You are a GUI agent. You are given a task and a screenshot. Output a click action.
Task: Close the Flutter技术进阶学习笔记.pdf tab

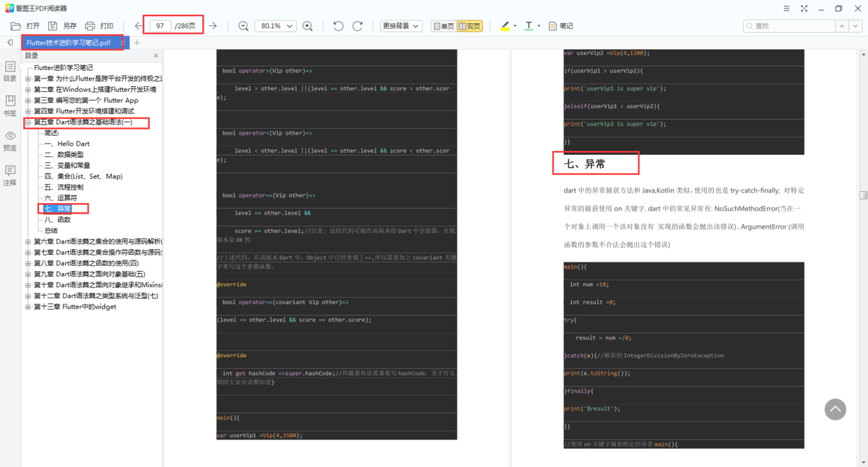click(x=122, y=43)
